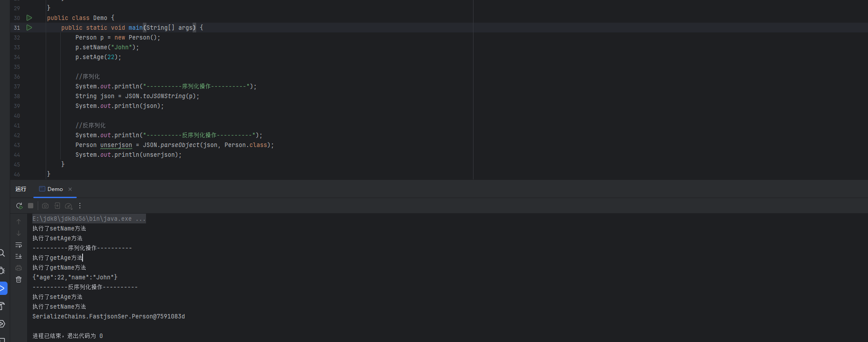Open the more options kebab menu
The width and height of the screenshot is (868, 342).
80,206
